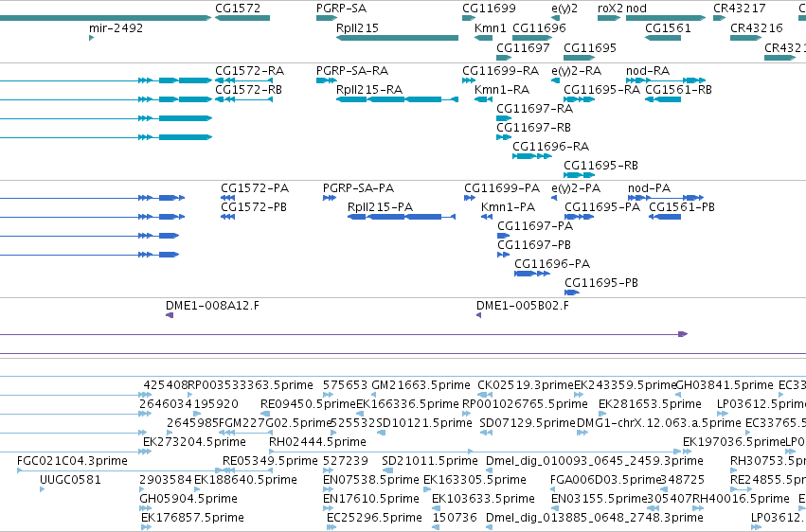Open the mir-2492 gene feature
The width and height of the screenshot is (806, 532).
coord(92,38)
